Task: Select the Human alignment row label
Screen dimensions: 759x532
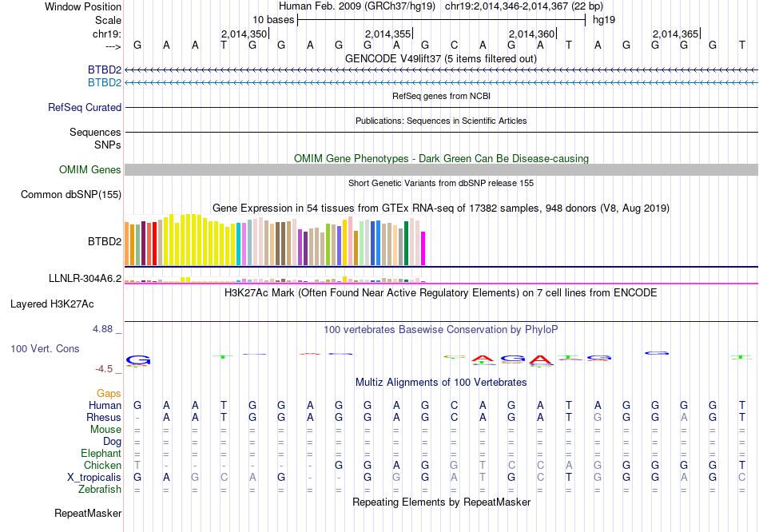Action: point(105,405)
